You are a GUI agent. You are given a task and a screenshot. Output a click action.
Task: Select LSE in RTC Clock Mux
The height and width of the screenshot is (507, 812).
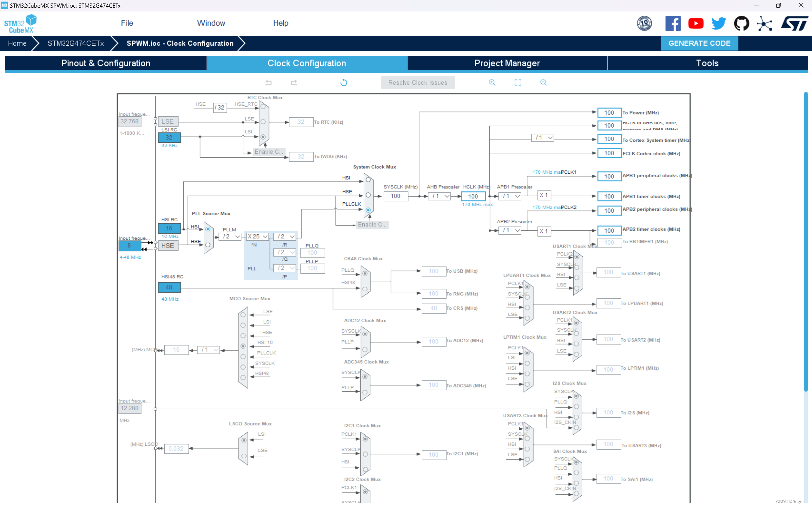point(263,122)
